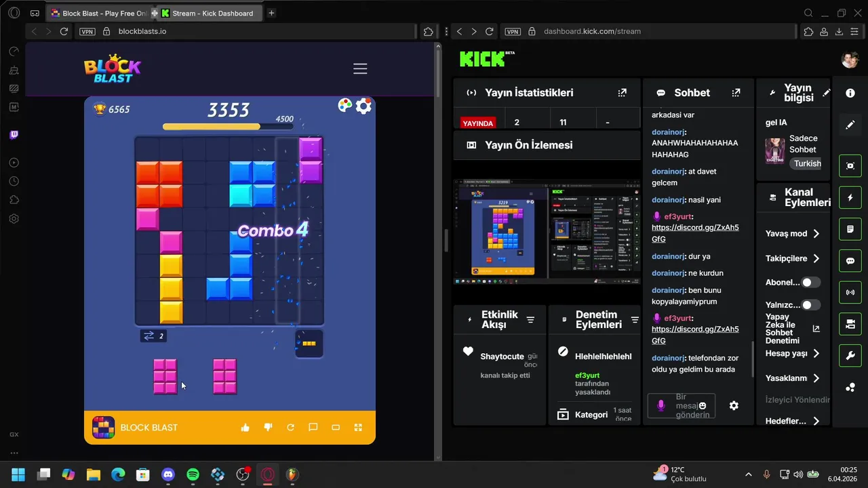Toggle right sidebar moderation notes widget

point(850,230)
